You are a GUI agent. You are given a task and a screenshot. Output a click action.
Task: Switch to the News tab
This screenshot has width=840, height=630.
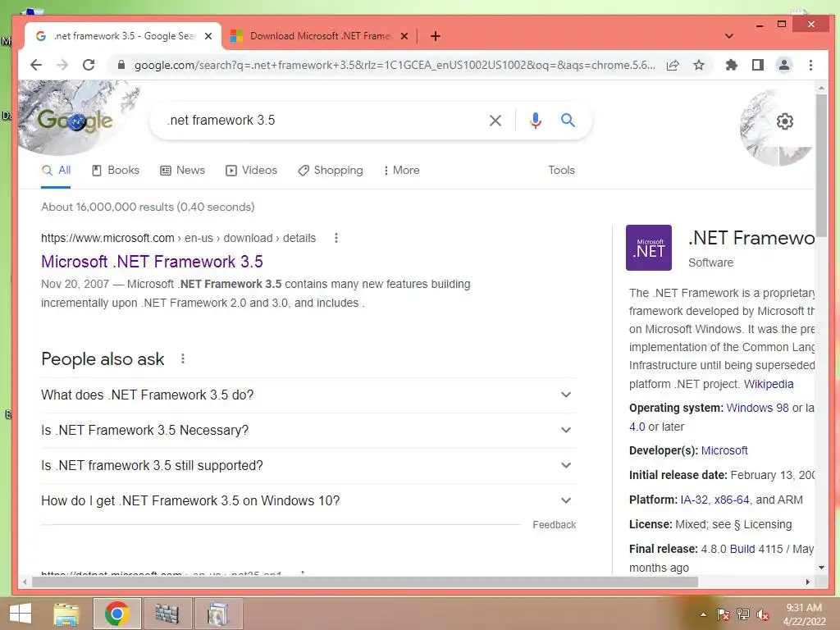182,171
